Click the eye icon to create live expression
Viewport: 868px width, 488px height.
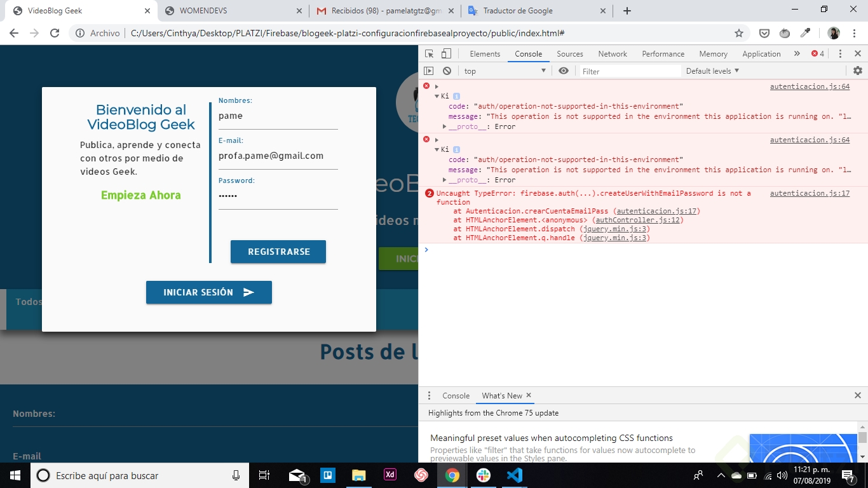pyautogui.click(x=564, y=71)
